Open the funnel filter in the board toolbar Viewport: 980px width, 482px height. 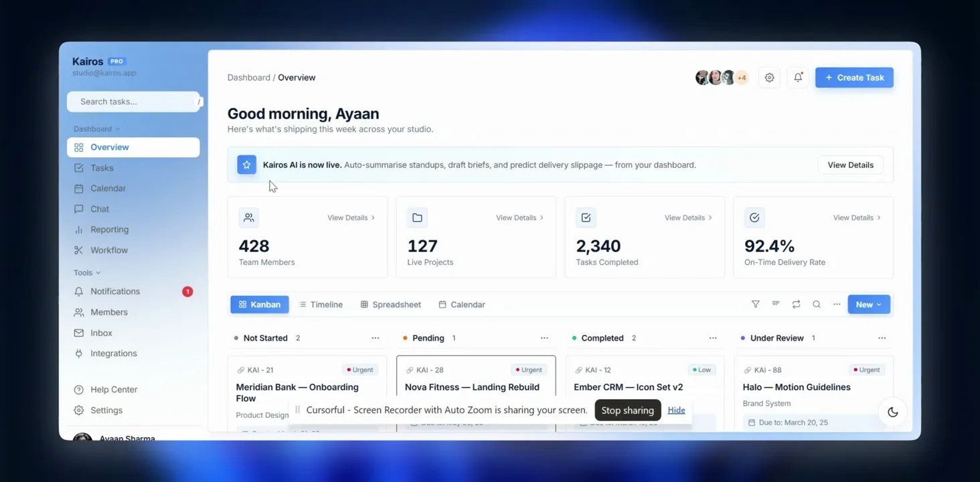tap(755, 305)
